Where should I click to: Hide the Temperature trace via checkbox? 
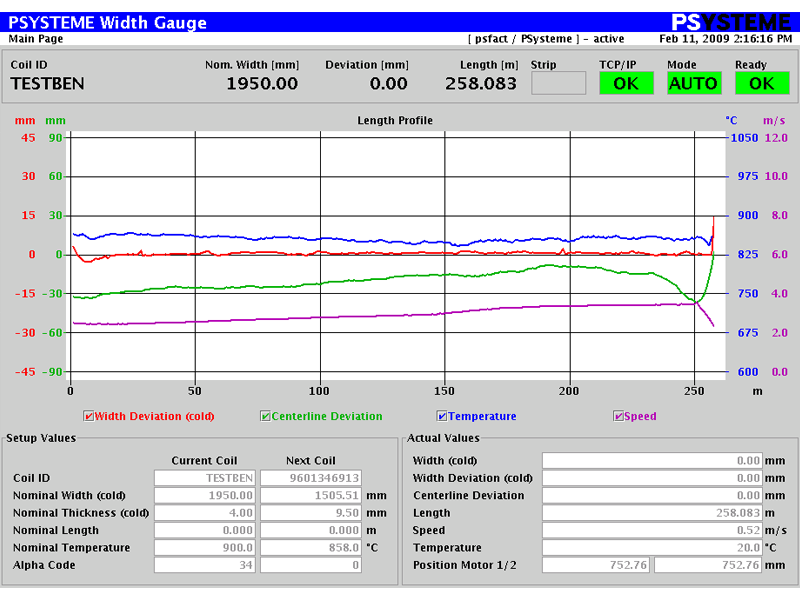point(442,416)
